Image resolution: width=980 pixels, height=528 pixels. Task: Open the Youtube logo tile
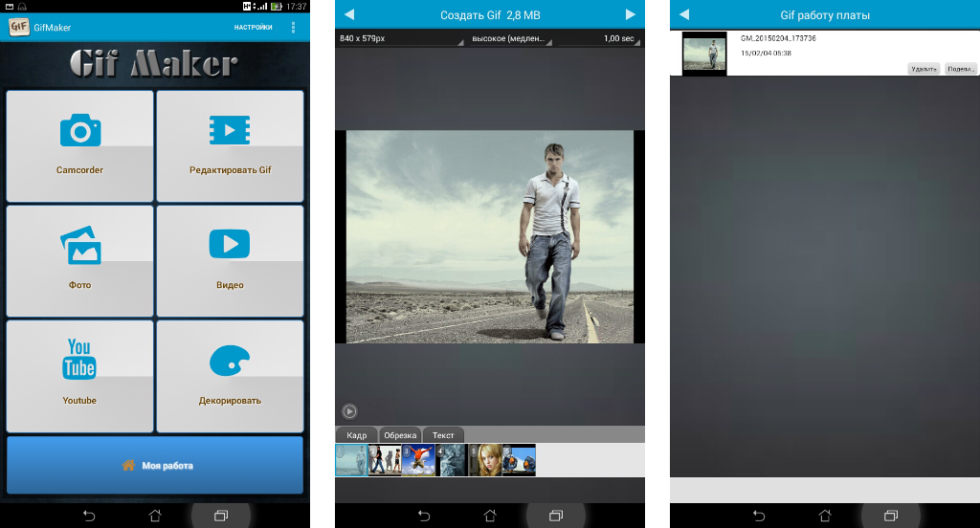click(x=79, y=376)
